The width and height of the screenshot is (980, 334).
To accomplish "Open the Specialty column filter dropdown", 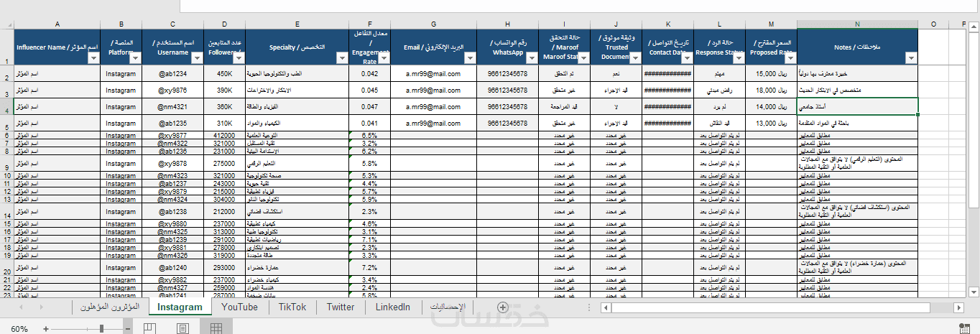I will coord(342,59).
